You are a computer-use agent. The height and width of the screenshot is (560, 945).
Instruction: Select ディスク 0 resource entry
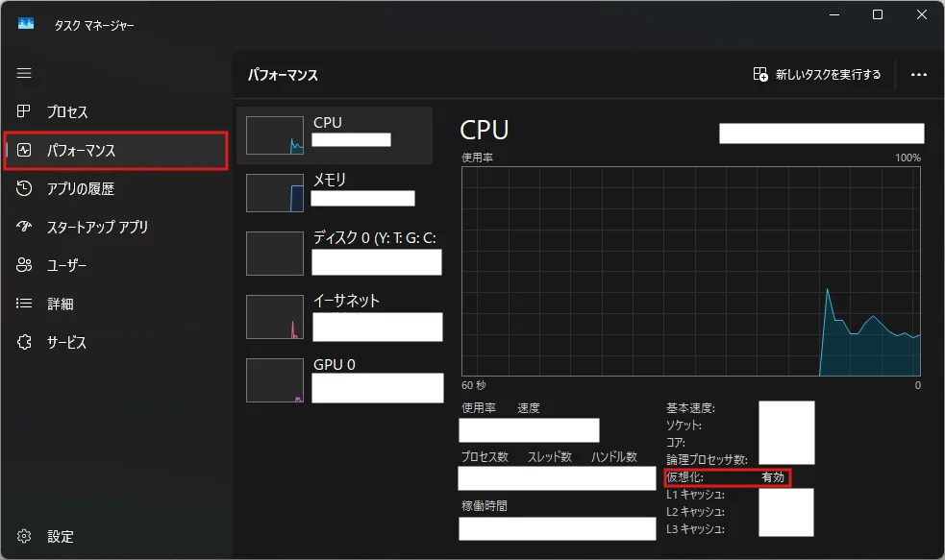point(339,253)
